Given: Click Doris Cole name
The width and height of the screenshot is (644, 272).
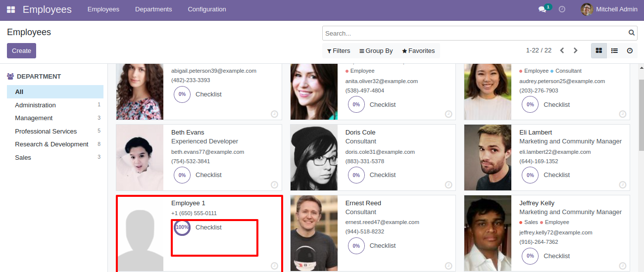Looking at the screenshot, I should [360, 133].
